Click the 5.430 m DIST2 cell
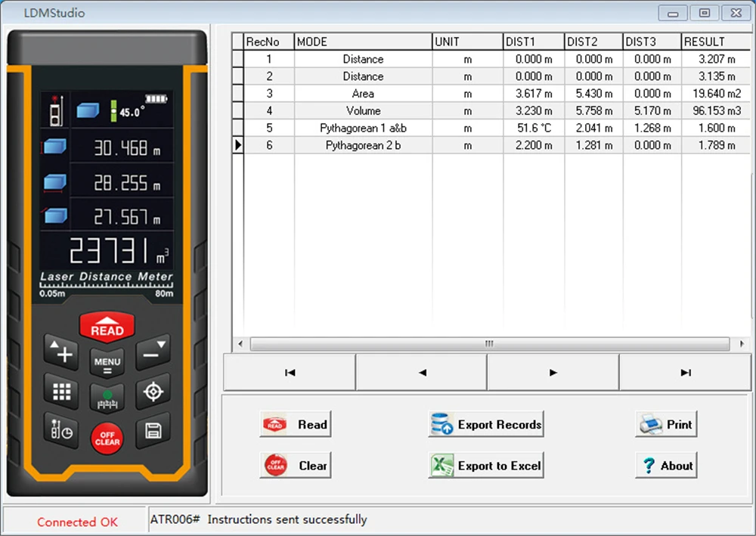Viewport: 756px width, 536px height. tap(593, 94)
